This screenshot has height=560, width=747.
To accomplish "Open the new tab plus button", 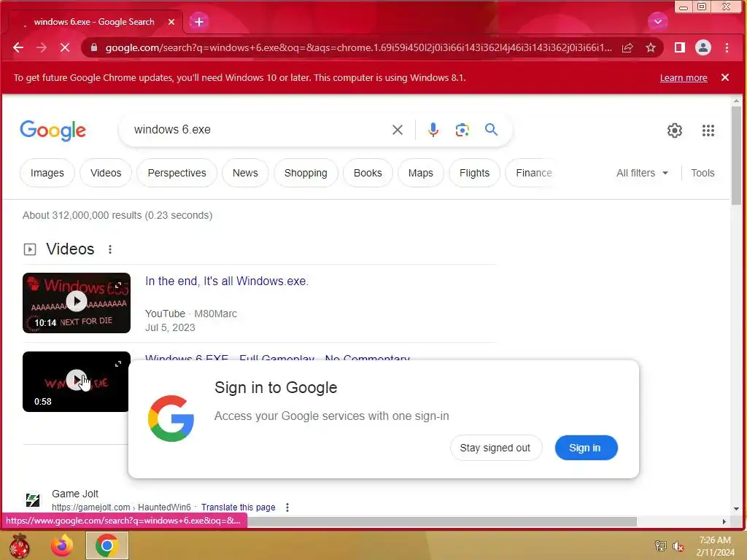I will pos(199,21).
